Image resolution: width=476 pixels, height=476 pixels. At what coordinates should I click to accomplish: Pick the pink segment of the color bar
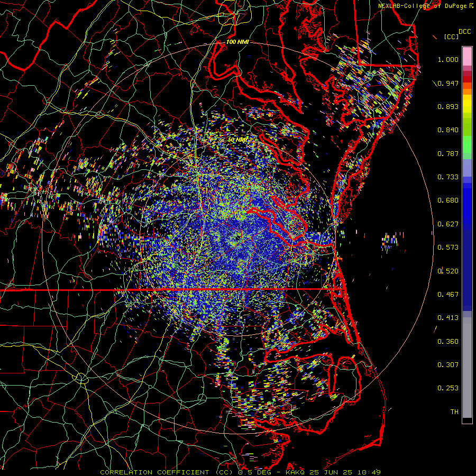click(x=467, y=57)
